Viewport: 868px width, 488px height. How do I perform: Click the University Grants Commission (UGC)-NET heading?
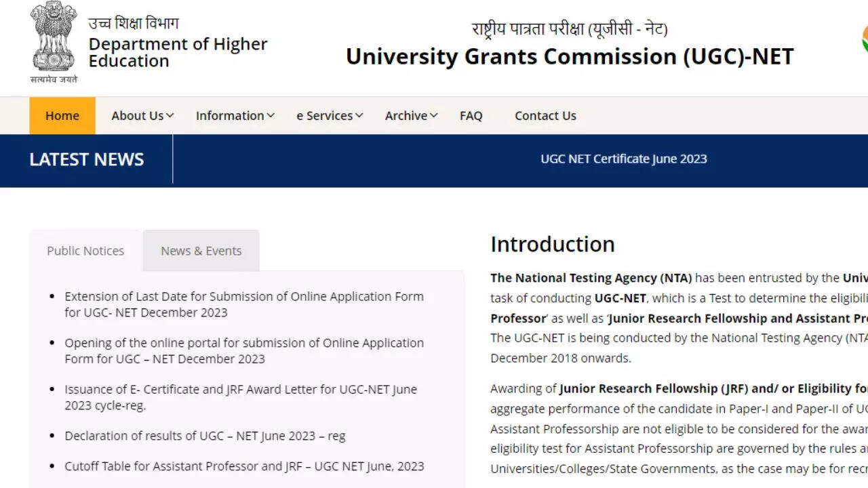pos(570,57)
